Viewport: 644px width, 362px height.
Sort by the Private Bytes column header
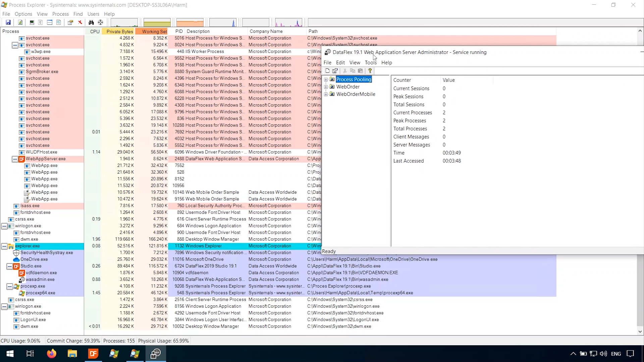(119, 31)
